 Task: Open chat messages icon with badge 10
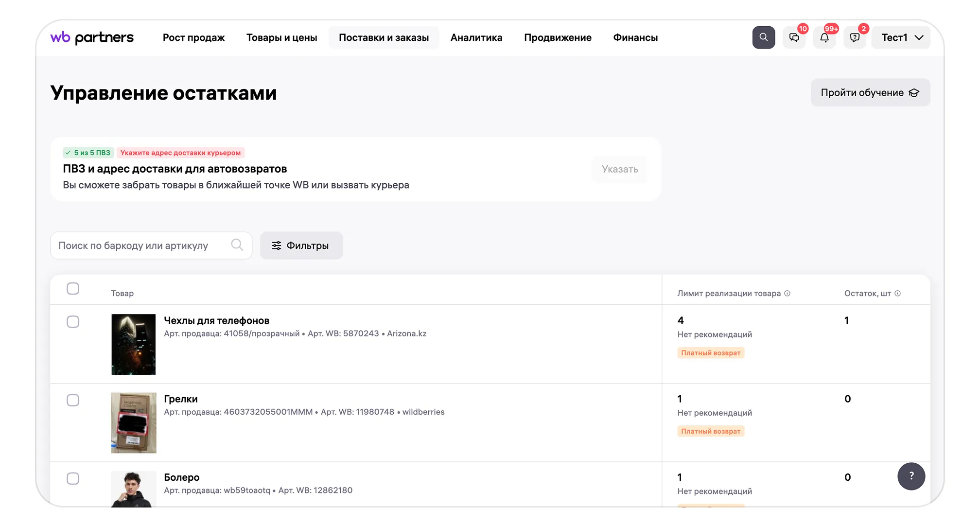pos(794,38)
